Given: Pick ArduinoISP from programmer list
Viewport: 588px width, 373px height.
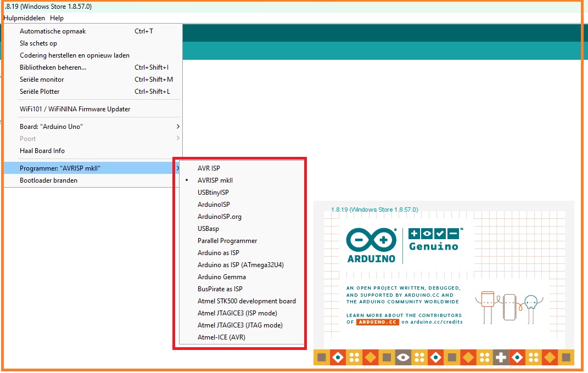Looking at the screenshot, I should (242, 205).
